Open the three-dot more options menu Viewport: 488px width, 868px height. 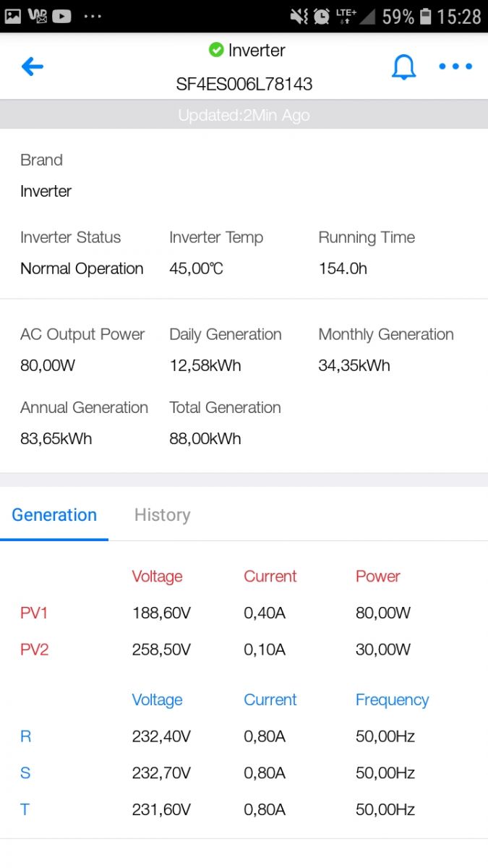(455, 67)
